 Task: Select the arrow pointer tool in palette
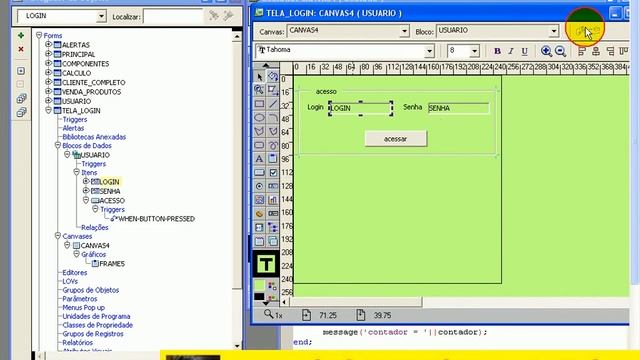260,76
